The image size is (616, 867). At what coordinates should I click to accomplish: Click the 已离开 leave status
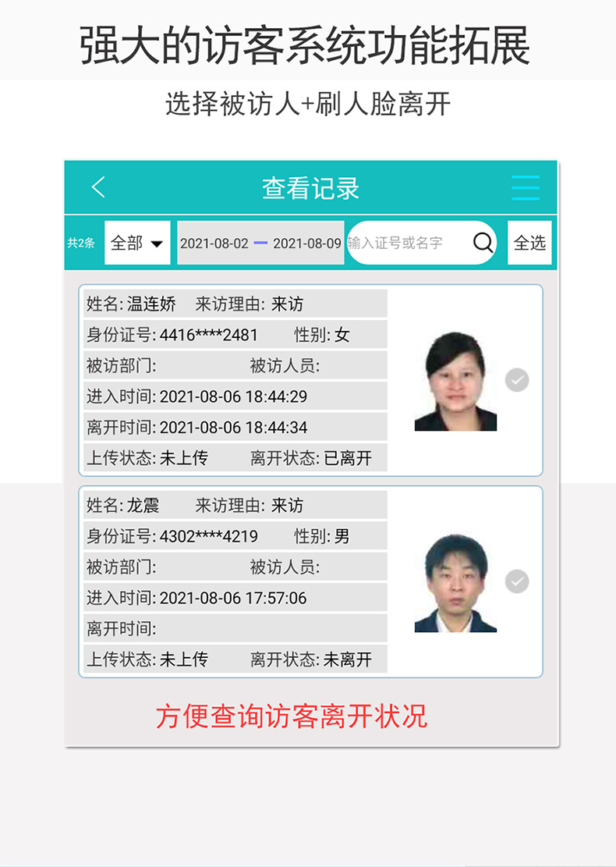(348, 458)
